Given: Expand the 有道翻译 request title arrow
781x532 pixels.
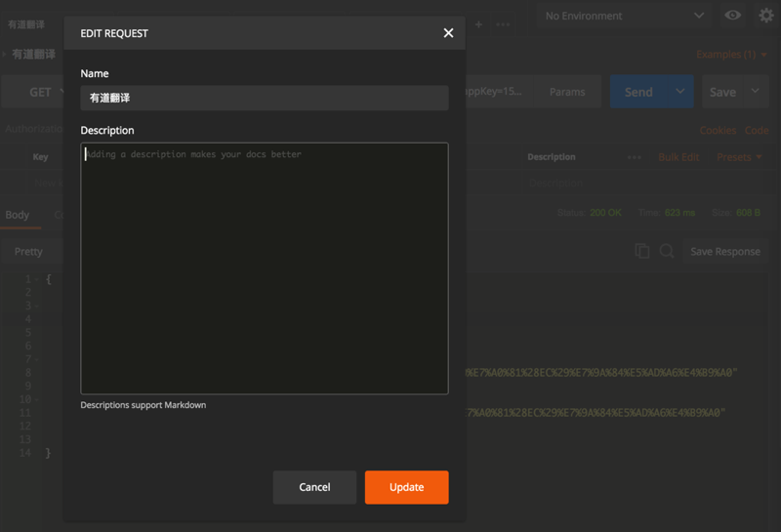Looking at the screenshot, I should (5, 54).
